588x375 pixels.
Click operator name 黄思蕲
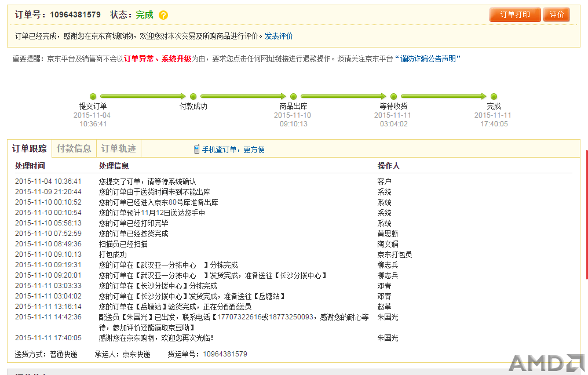coord(388,234)
